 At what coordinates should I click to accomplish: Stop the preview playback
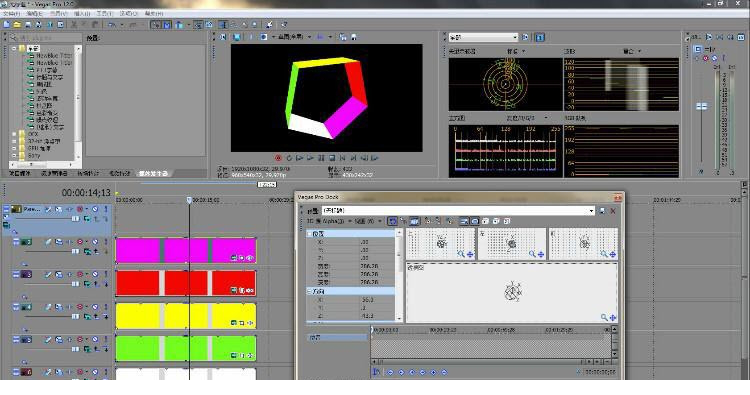331,157
